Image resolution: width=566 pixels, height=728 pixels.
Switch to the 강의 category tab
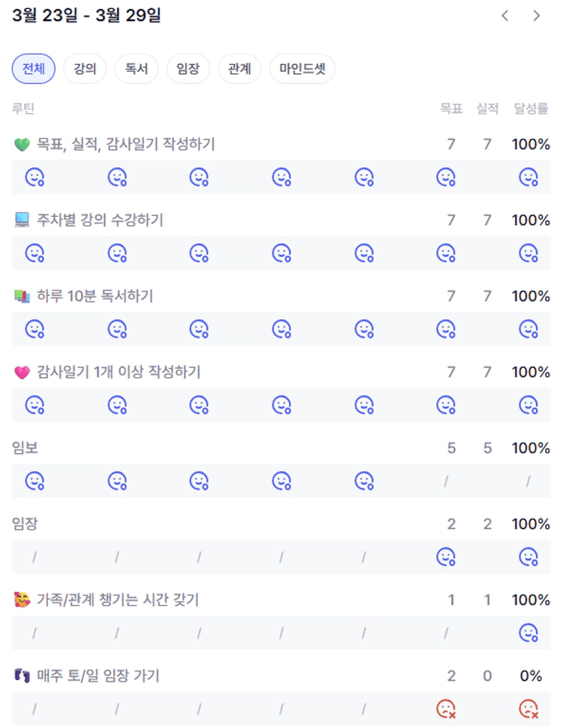(85, 69)
